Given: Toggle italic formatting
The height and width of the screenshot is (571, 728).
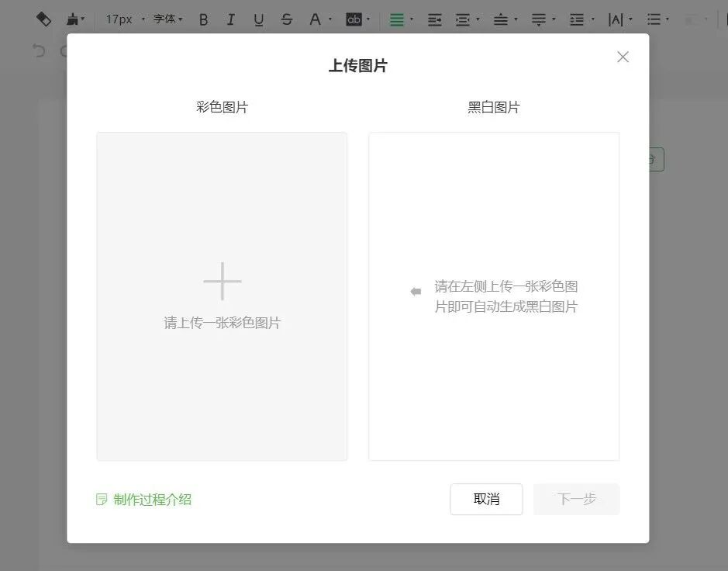Looking at the screenshot, I should pos(230,19).
